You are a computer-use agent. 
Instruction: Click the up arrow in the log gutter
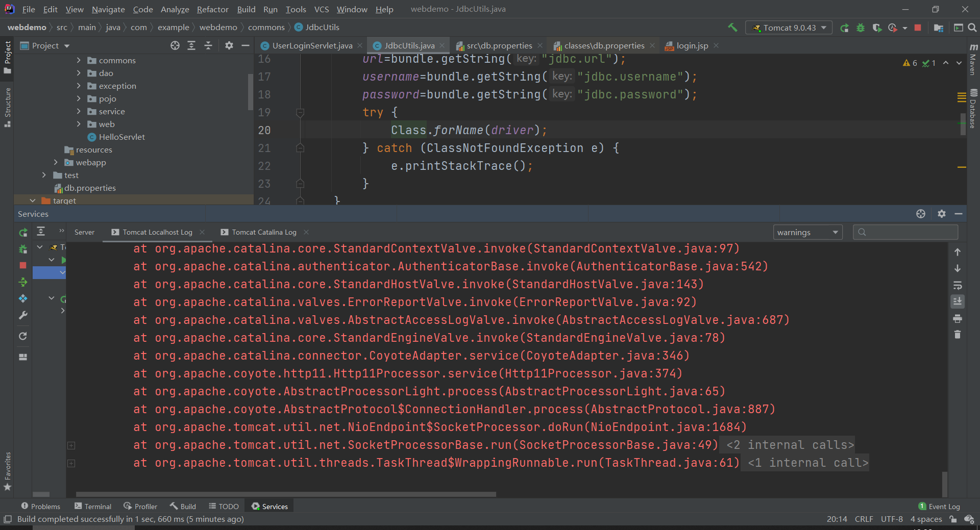tap(958, 252)
